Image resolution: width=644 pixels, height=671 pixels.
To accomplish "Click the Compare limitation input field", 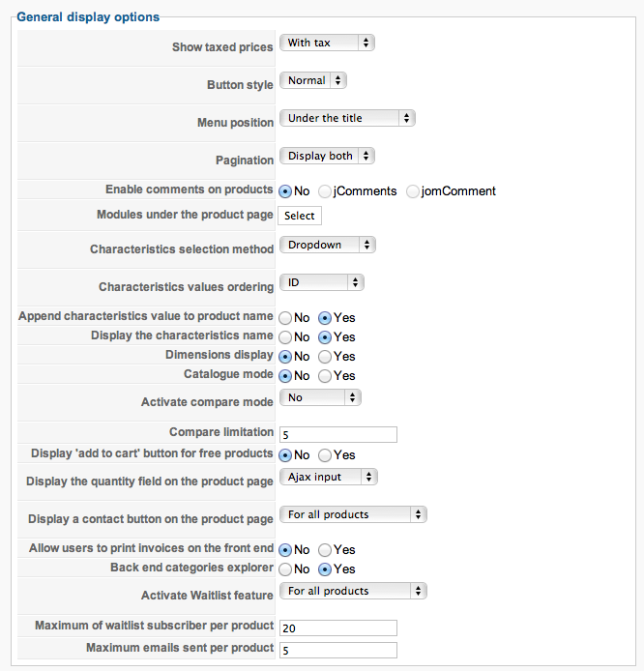I will [337, 435].
